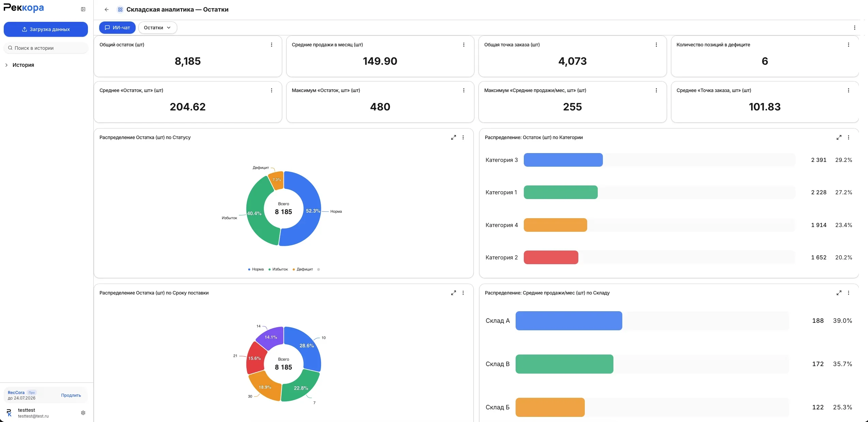Screen dimensions: 868x422
Task: Open options menu of по Категории chart
Action: click(x=849, y=137)
